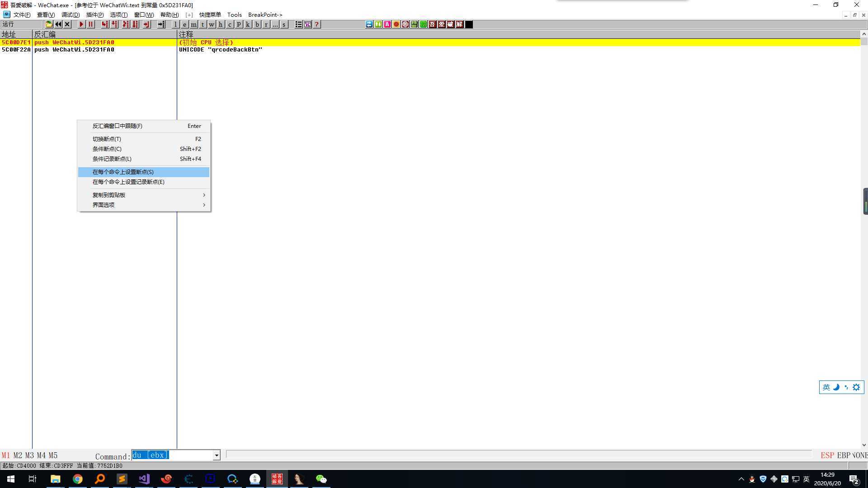Open the Log window 'l' button
868x488 pixels.
[x=175, y=24]
